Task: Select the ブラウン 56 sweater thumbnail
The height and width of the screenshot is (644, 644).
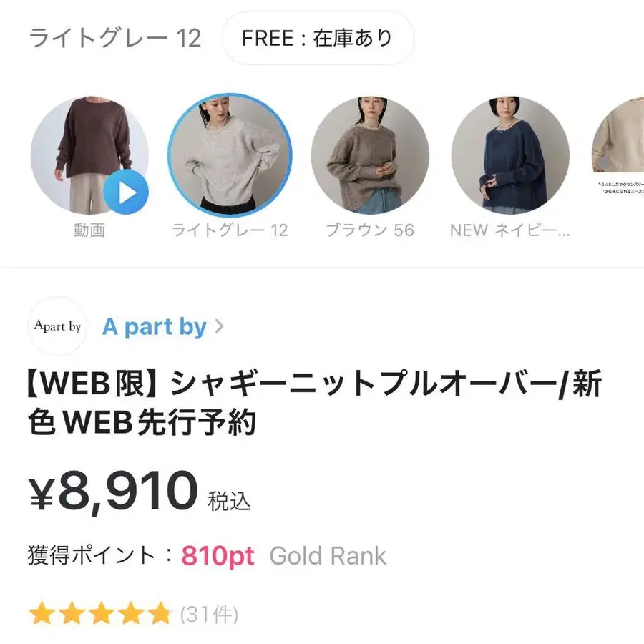Action: [370, 155]
